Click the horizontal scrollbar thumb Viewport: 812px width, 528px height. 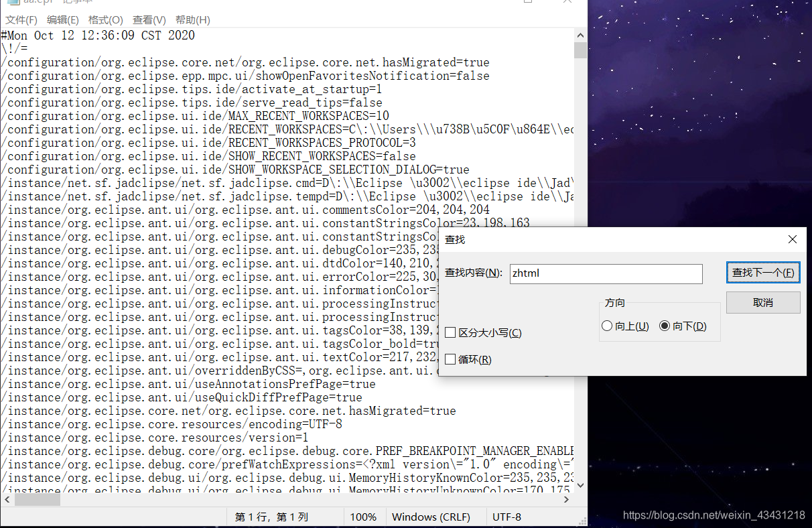coord(37,499)
